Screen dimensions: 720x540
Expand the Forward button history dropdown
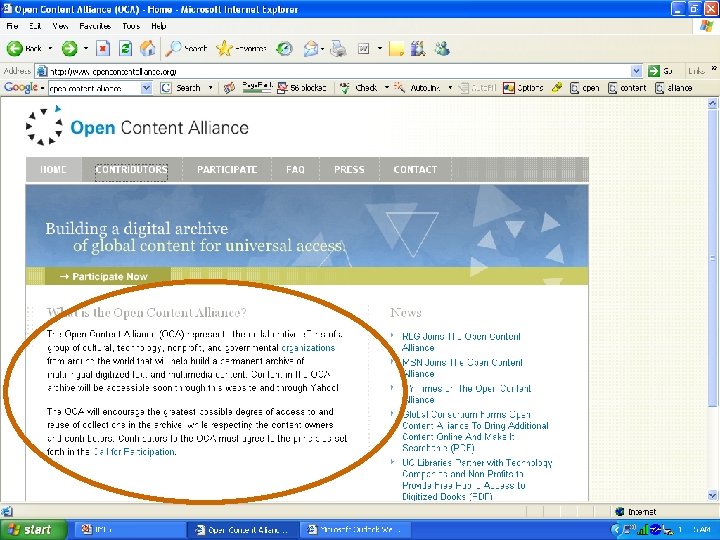pyautogui.click(x=86, y=48)
